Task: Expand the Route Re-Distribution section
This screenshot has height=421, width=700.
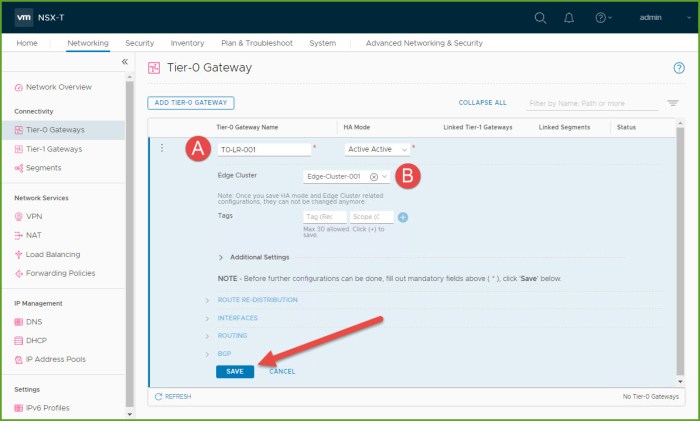Action: [x=257, y=300]
